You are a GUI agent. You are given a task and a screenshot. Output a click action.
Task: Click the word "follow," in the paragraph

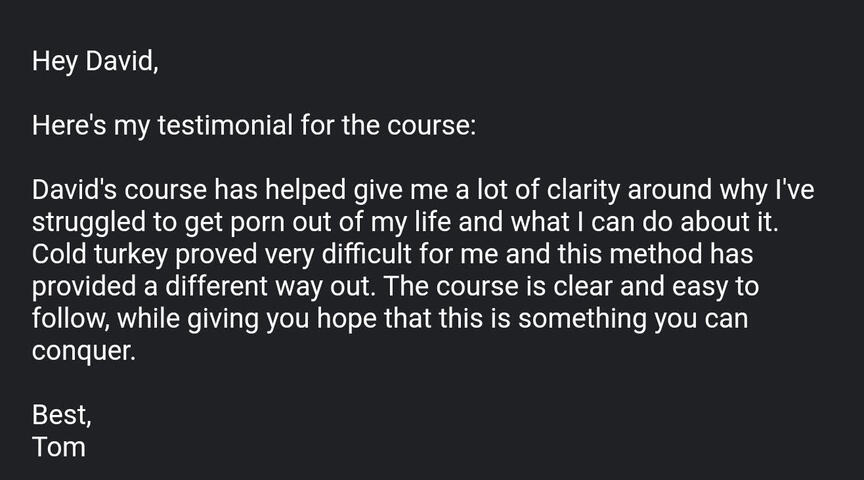[68, 319]
